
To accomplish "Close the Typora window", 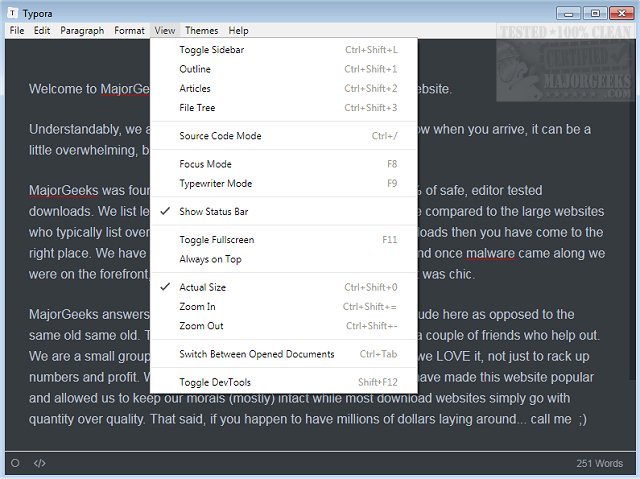I will 621,13.
